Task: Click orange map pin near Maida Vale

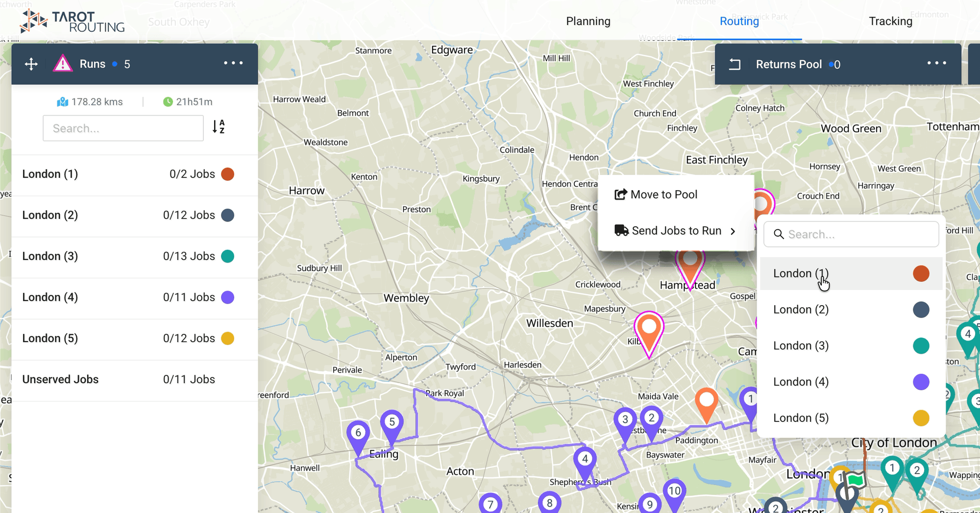Action: coord(707,405)
